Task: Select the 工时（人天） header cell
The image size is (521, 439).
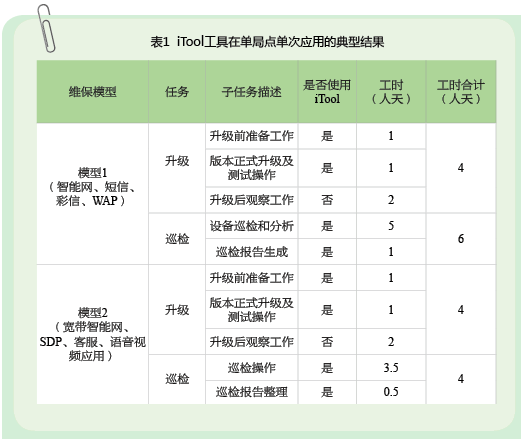Action: tap(391, 92)
